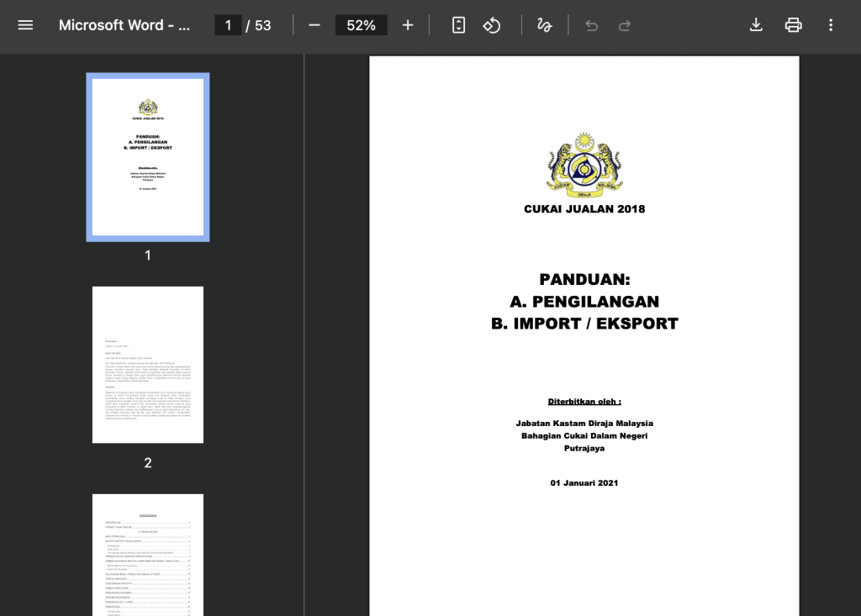Viewport: 861px width, 616px height.
Task: Toggle fit to page icon
Action: 458,25
